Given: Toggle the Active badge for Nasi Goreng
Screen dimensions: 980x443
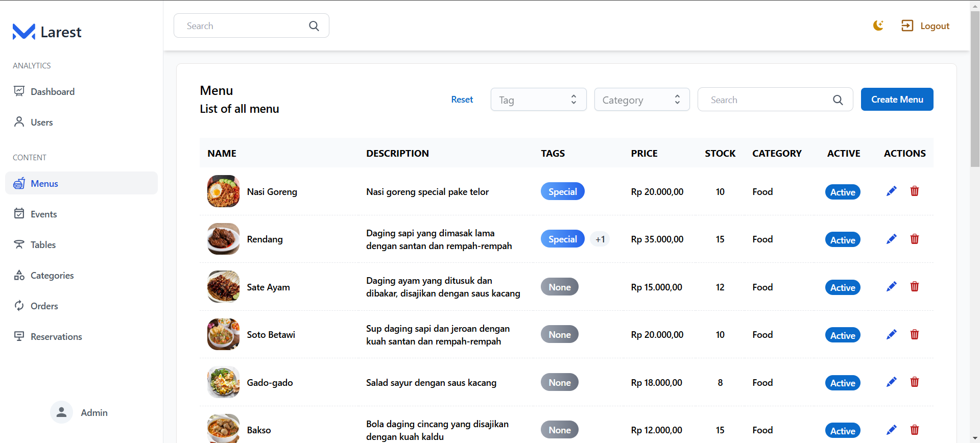Looking at the screenshot, I should pos(842,192).
